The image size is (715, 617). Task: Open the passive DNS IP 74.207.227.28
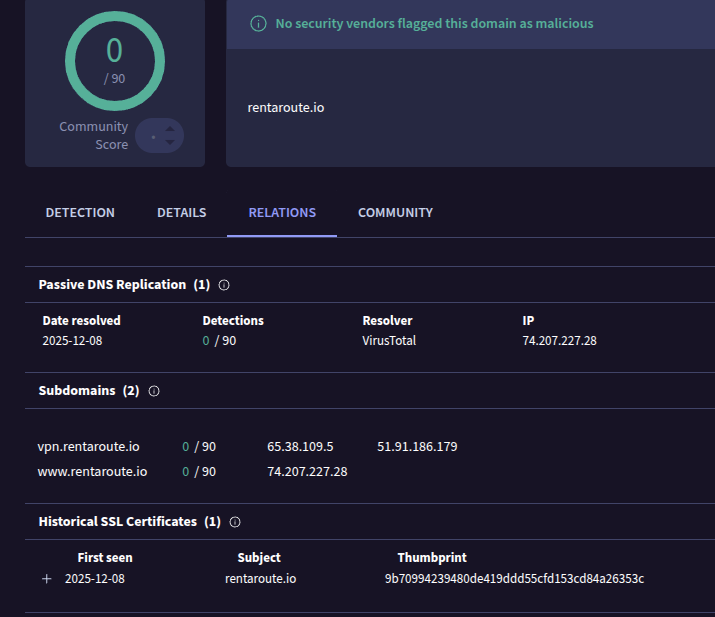pyautogui.click(x=560, y=341)
